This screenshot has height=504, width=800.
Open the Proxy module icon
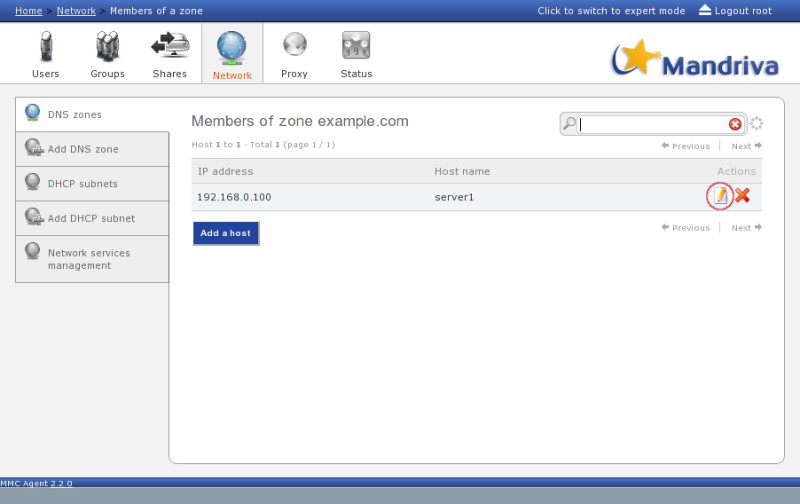click(294, 45)
